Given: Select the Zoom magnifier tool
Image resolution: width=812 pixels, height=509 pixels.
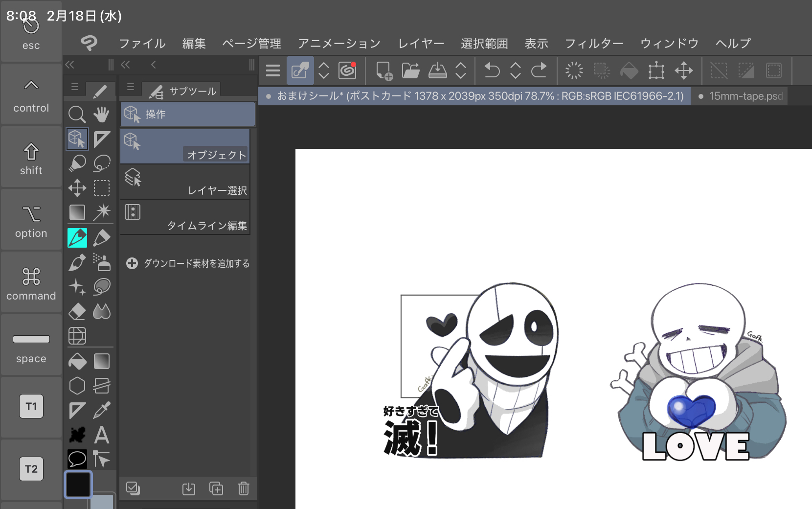Looking at the screenshot, I should coord(77,115).
